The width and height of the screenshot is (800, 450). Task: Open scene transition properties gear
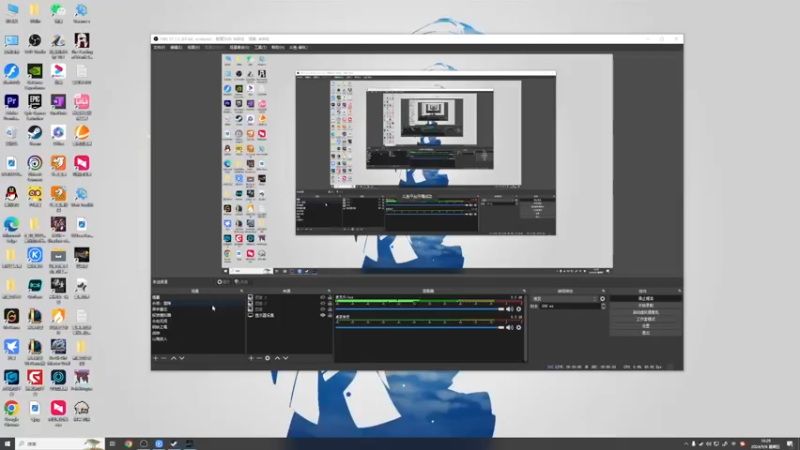pyautogui.click(x=603, y=299)
